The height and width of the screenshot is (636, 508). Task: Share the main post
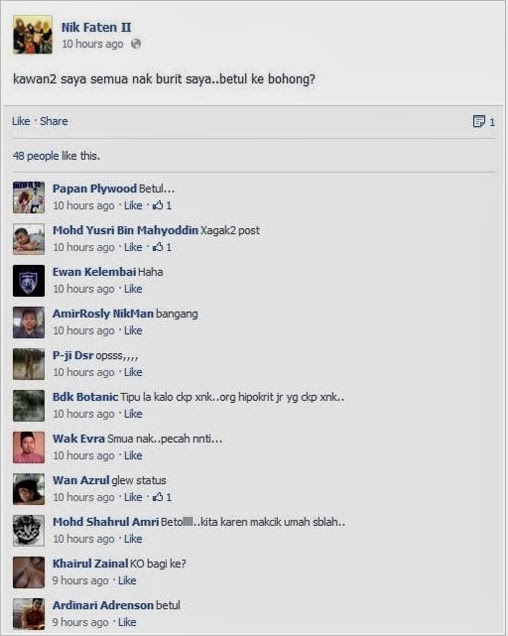[x=54, y=121]
